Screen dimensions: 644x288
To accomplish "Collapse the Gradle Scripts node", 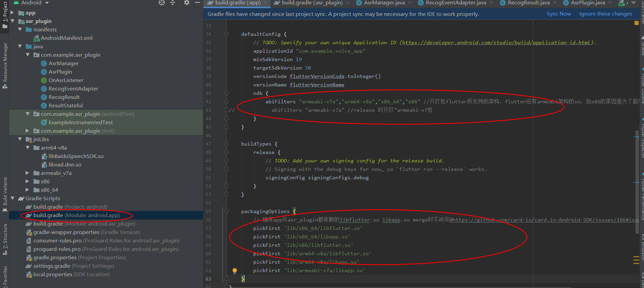I will [x=12, y=198].
